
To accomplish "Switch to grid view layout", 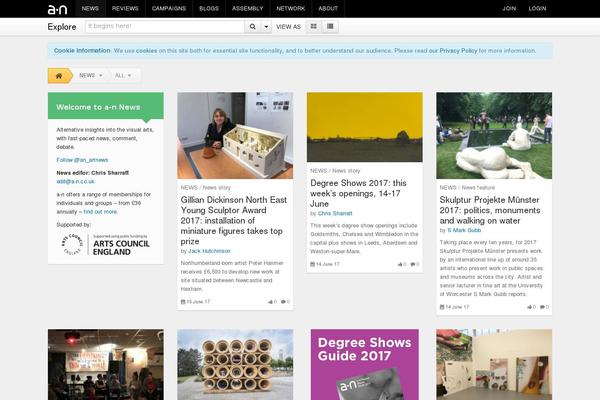I will coord(315,27).
